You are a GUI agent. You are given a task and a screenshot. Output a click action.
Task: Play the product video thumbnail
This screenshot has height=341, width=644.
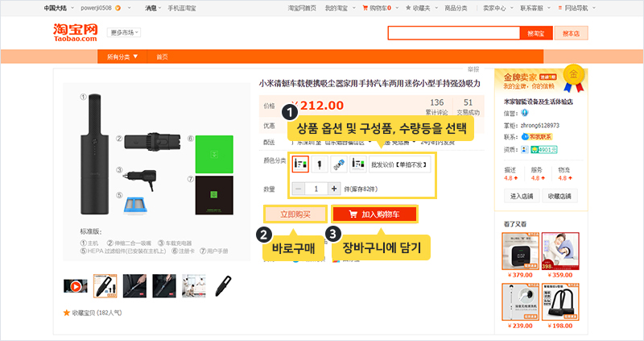coord(76,286)
